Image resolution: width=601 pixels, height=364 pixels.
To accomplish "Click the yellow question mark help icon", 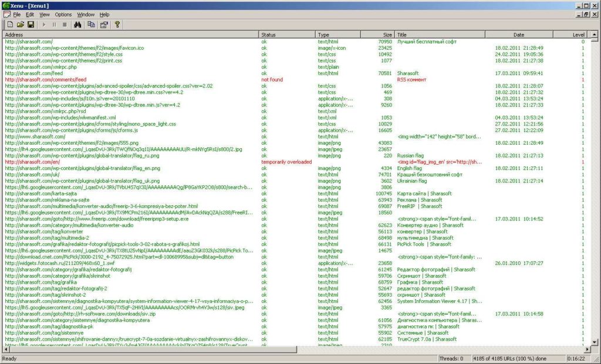I will (117, 25).
